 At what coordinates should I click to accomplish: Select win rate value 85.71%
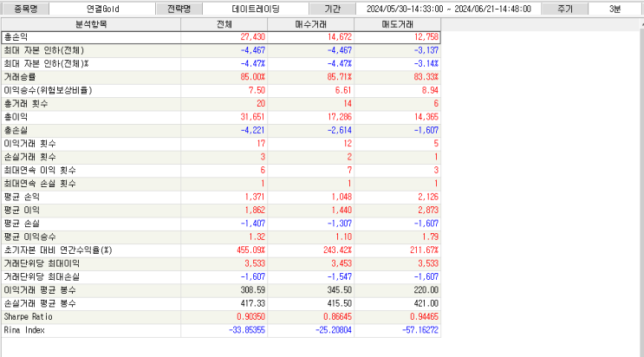[339, 77]
